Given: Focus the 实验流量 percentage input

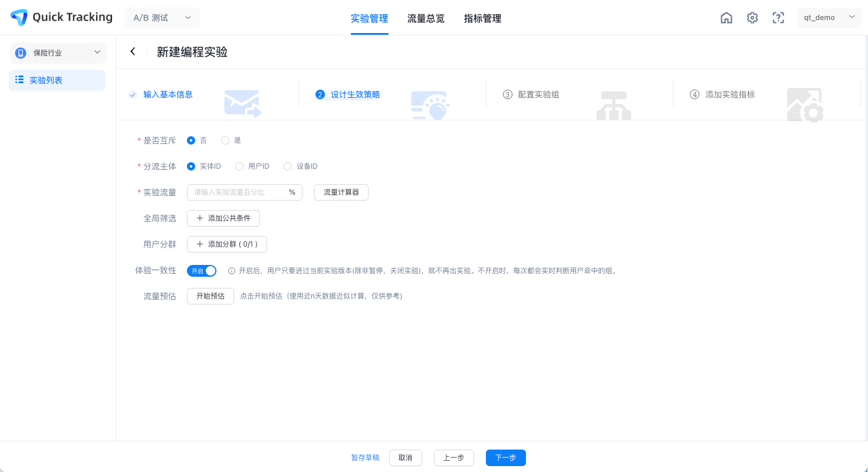Looking at the screenshot, I should click(245, 192).
